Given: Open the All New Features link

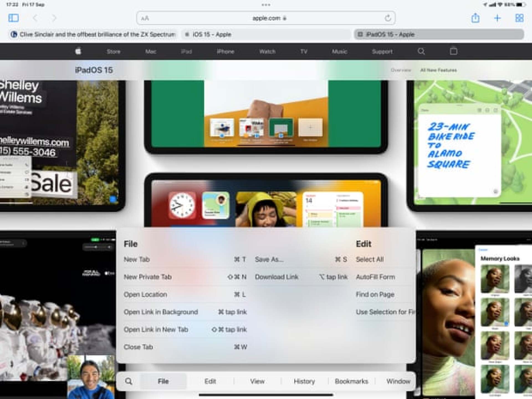Looking at the screenshot, I should (x=438, y=70).
